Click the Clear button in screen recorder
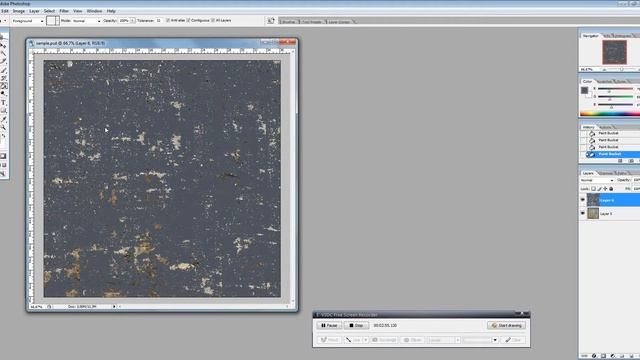The width and height of the screenshot is (640, 360). (x=513, y=340)
